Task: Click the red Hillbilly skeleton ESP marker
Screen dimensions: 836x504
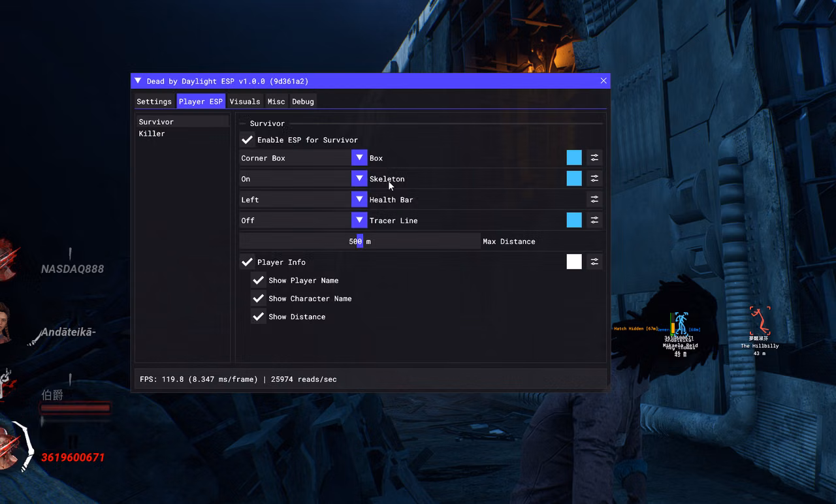Action: (759, 323)
